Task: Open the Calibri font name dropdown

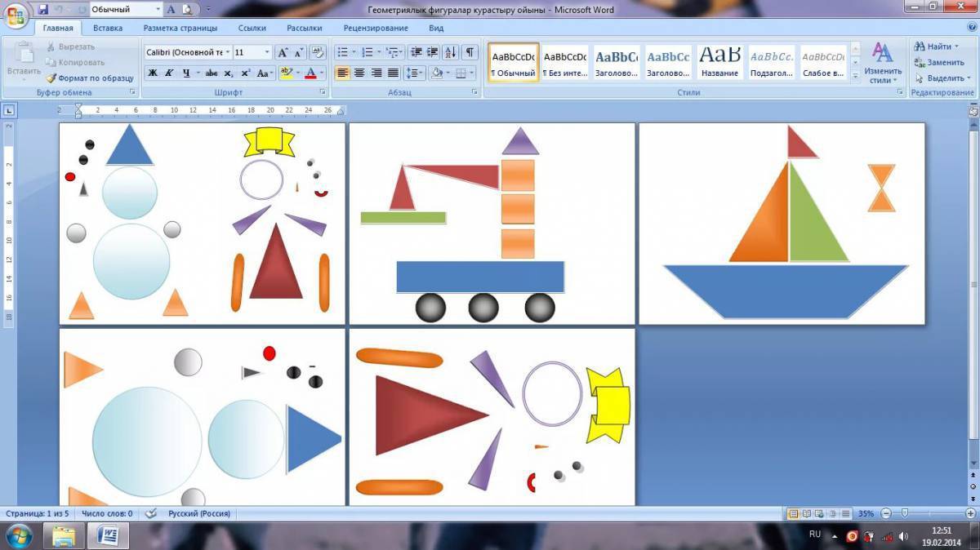Action: pyautogui.click(x=227, y=52)
